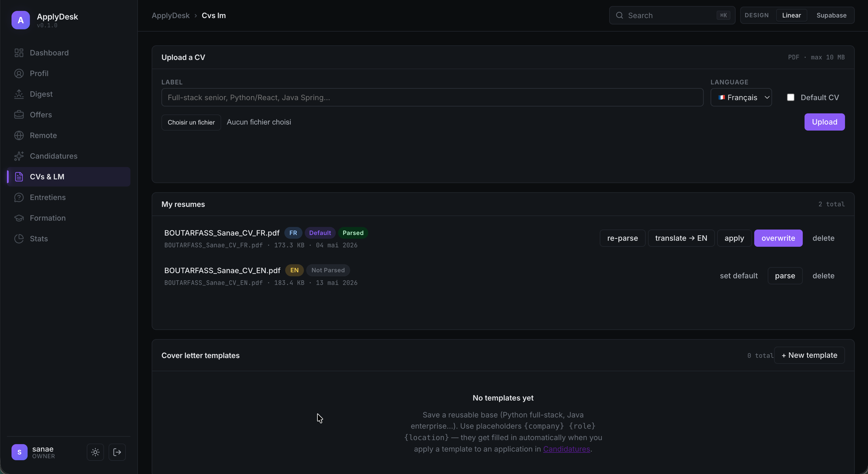This screenshot has width=868, height=474.
Task: Switch design to Supabase
Action: tap(831, 15)
